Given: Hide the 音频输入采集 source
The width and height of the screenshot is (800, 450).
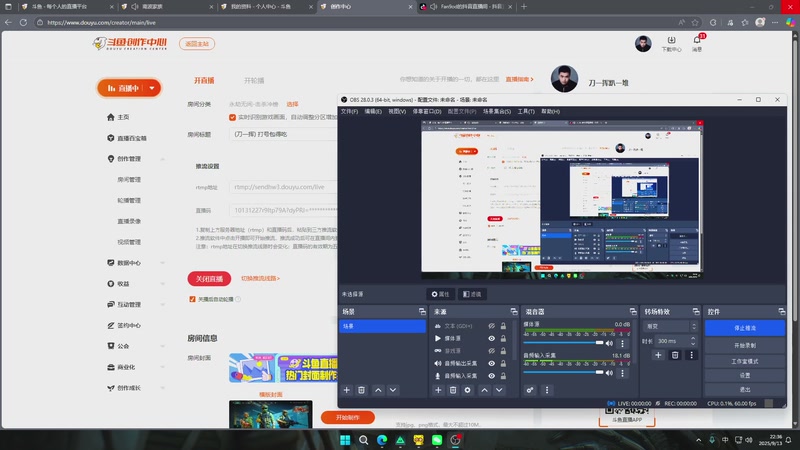Looking at the screenshot, I should (491, 376).
